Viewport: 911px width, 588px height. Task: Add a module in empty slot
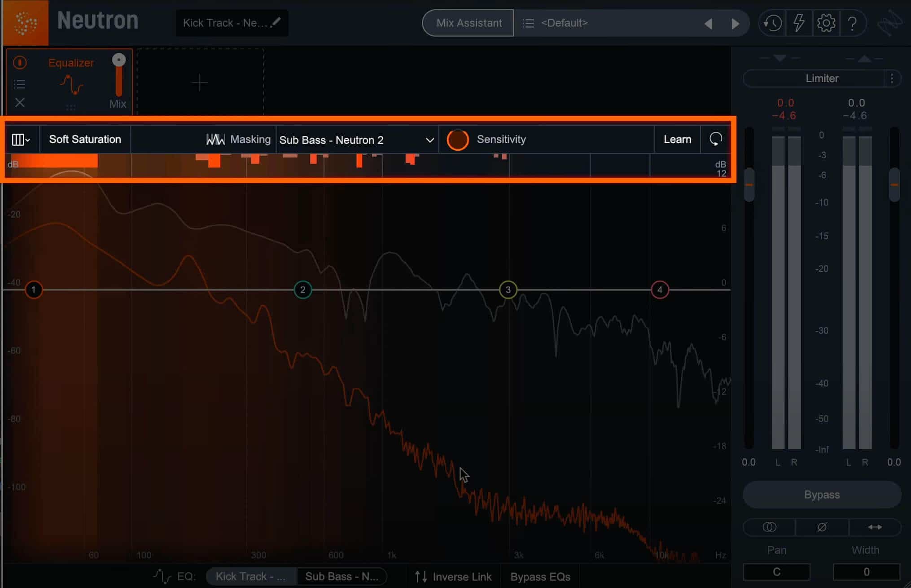point(200,83)
